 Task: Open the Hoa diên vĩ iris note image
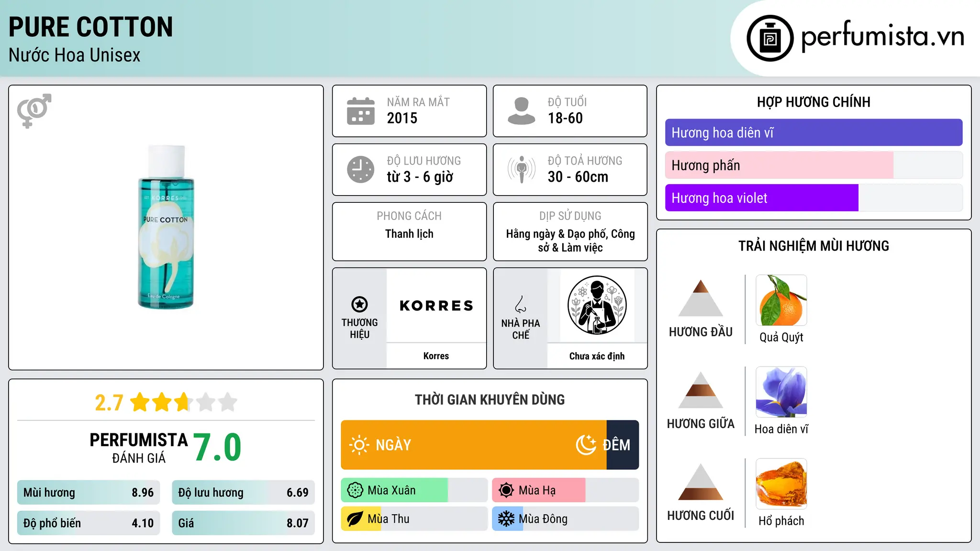pyautogui.click(x=781, y=392)
